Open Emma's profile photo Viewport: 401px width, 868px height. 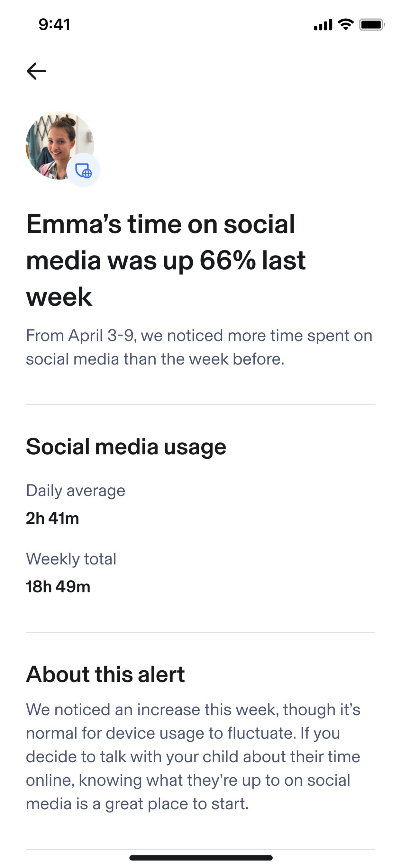coord(56,141)
